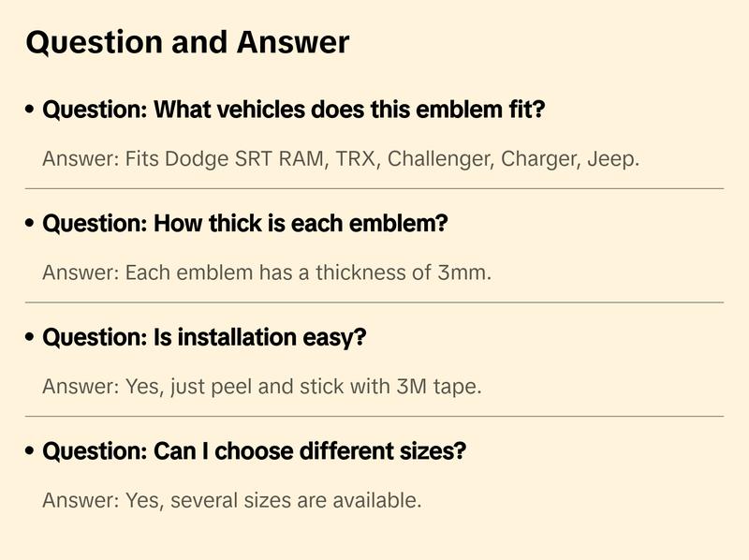Click the divider below the thickness answer

pos(374,302)
